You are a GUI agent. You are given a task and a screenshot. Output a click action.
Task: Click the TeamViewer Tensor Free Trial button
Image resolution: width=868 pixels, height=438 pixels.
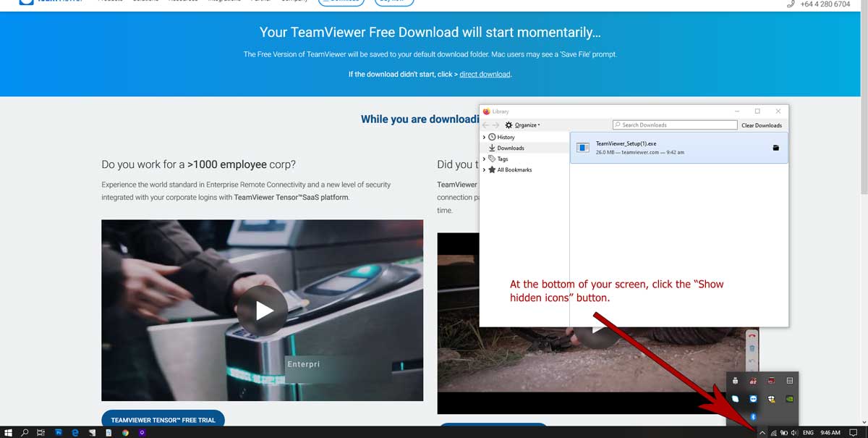tap(163, 420)
